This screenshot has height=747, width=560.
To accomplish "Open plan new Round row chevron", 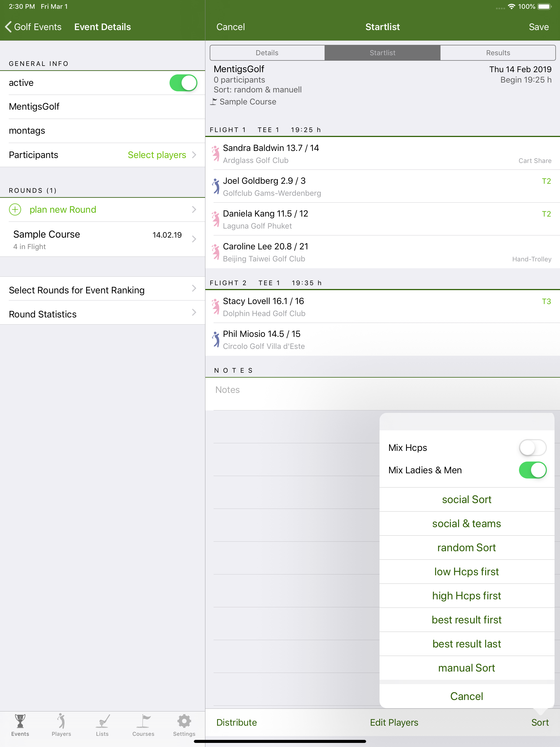I will coord(194,209).
